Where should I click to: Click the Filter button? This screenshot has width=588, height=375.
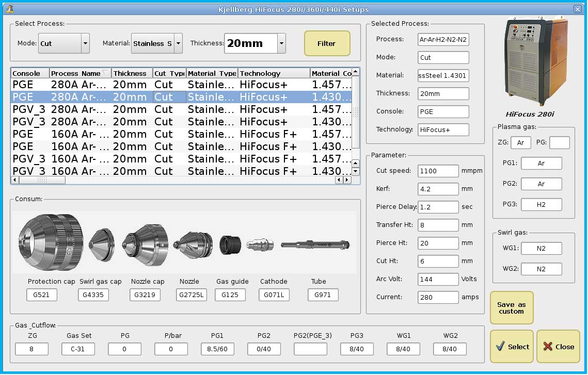coord(327,43)
